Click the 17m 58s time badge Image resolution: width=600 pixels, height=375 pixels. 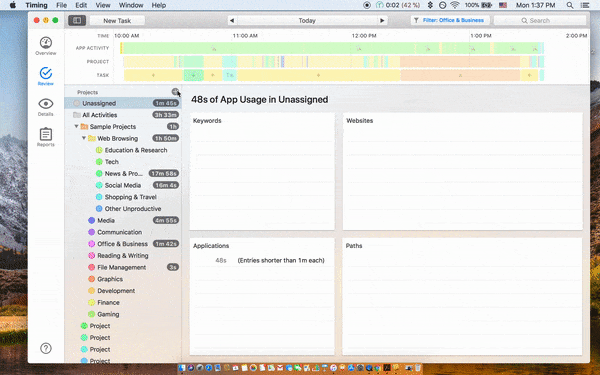[164, 174]
